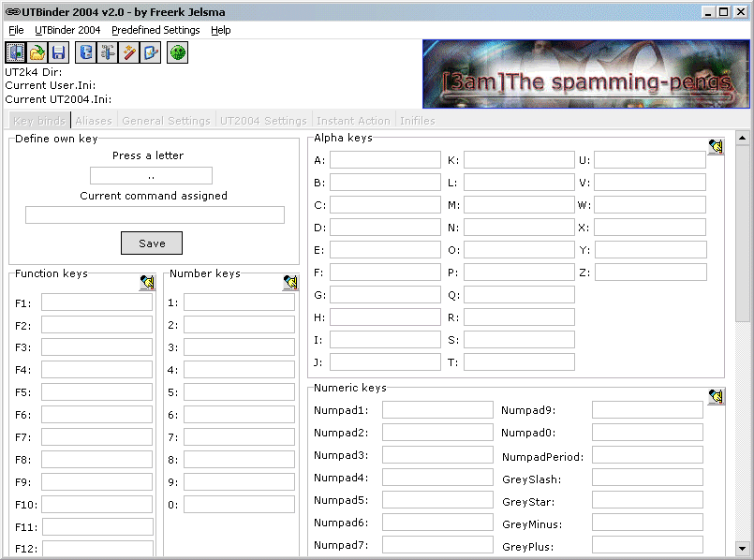Click the Numpad3 bind field

[437, 455]
